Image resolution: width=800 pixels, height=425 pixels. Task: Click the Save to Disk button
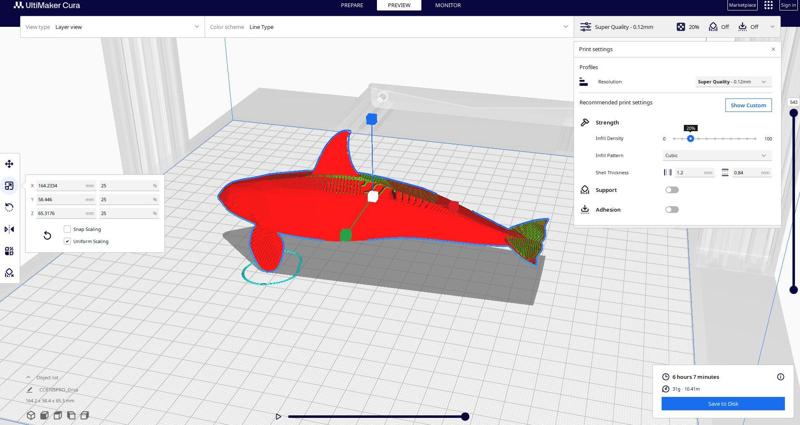tap(723, 404)
